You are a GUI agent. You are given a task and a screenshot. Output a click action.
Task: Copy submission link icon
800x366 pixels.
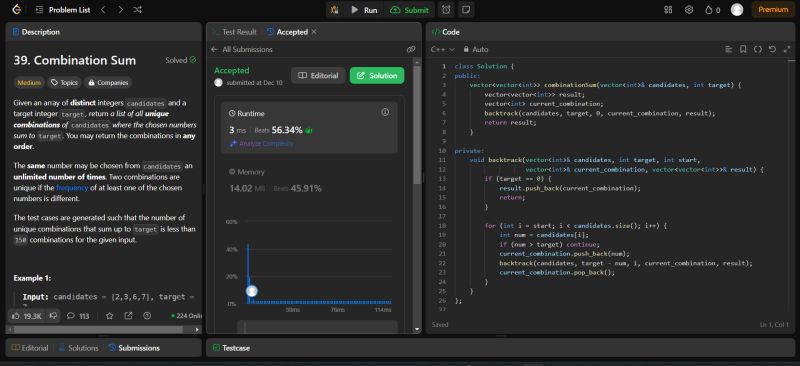[x=411, y=50]
